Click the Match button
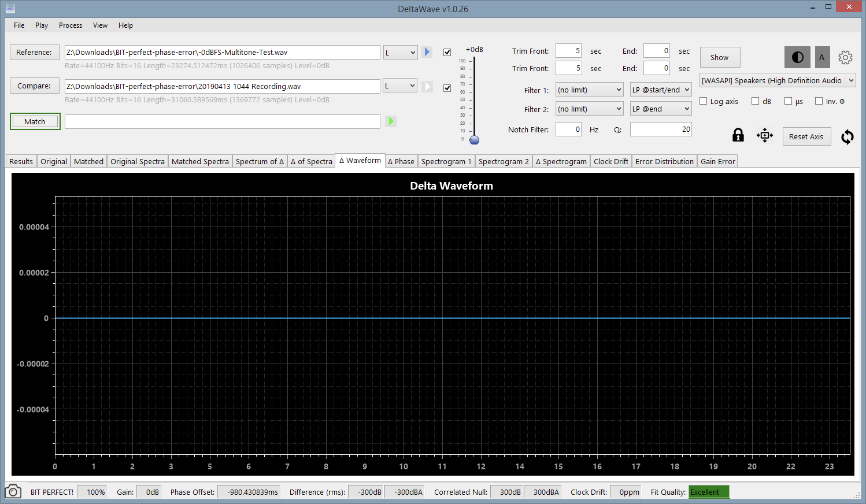Screen dimensions: 866x504 (x=35, y=121)
